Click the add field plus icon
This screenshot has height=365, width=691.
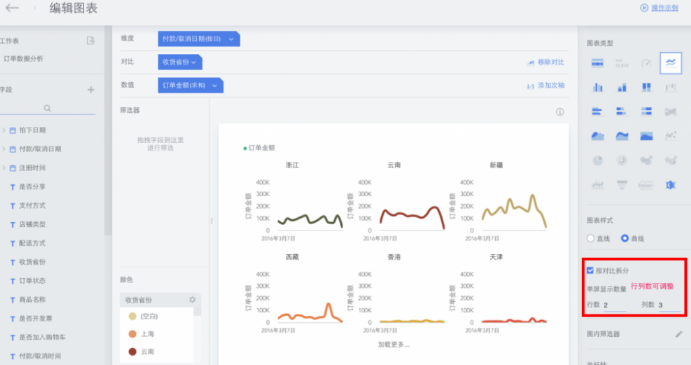[x=91, y=89]
